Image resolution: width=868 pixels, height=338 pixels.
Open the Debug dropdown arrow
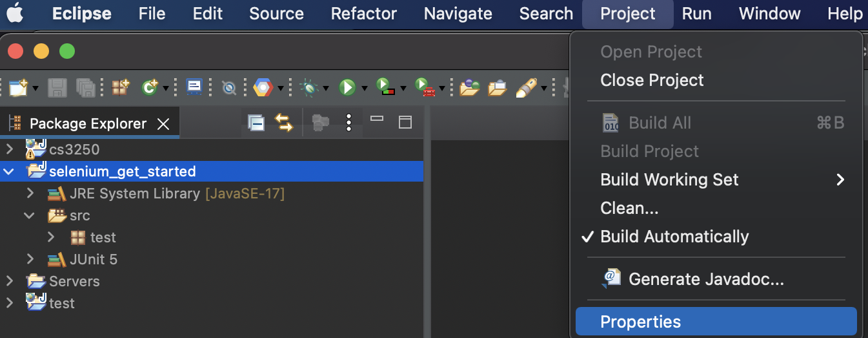[326, 88]
